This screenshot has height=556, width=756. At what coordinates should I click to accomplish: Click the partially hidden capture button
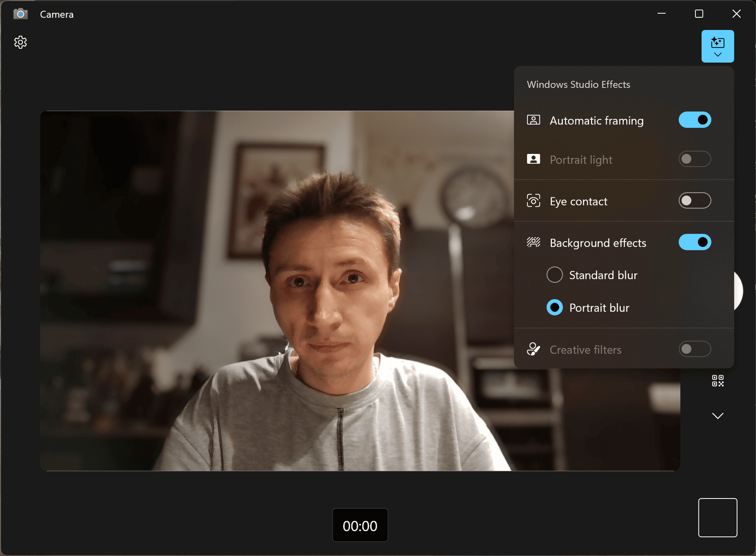click(x=738, y=291)
